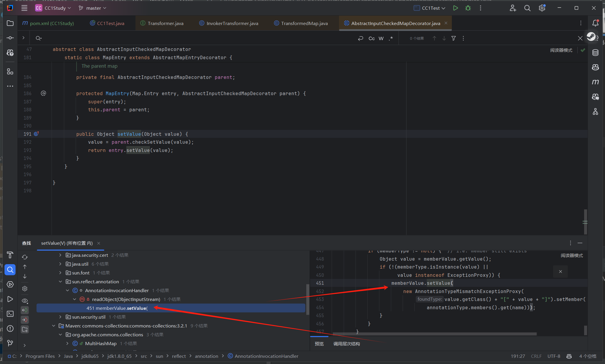The image size is (605, 364).
Task: Switch to the InvokerTransformer.java tab
Action: click(229, 23)
